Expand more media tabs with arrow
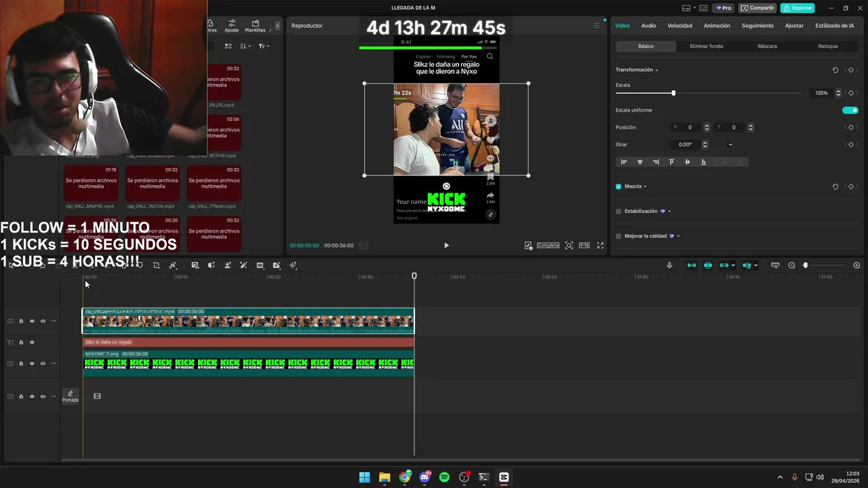Screen dimensions: 868x488 click(277, 26)
